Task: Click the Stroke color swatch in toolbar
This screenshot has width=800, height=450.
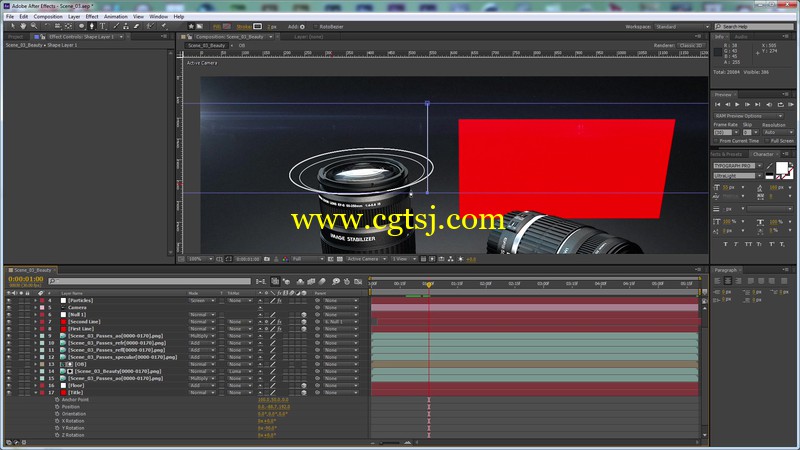Action: tap(258, 27)
